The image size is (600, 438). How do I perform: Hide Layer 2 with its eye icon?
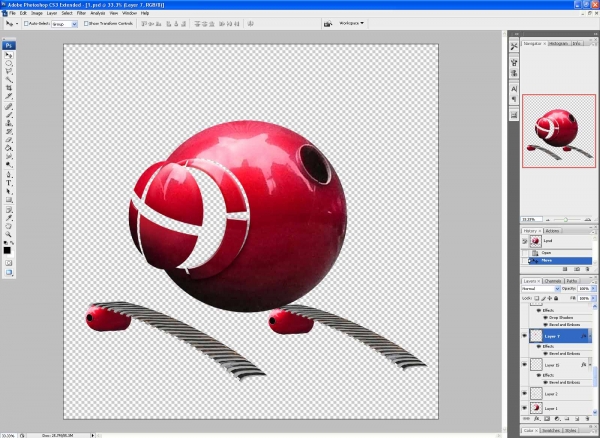pos(524,393)
